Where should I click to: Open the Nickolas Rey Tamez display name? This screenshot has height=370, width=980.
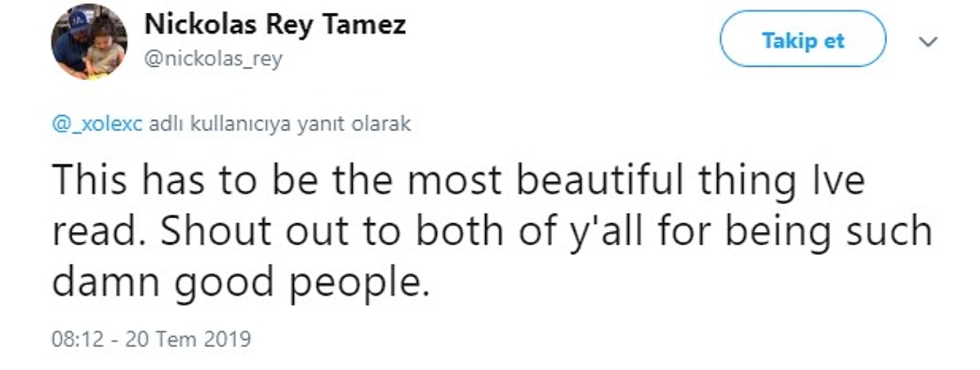(x=275, y=25)
